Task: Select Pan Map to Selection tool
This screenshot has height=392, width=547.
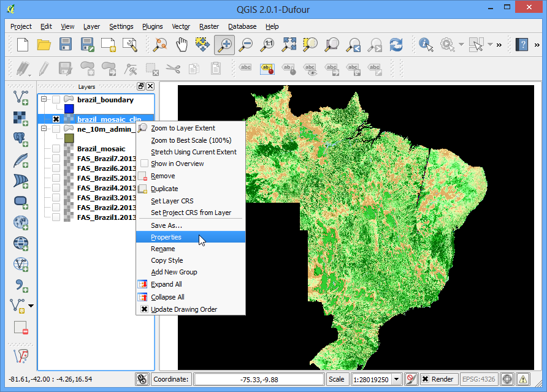Action: pyautogui.click(x=203, y=45)
